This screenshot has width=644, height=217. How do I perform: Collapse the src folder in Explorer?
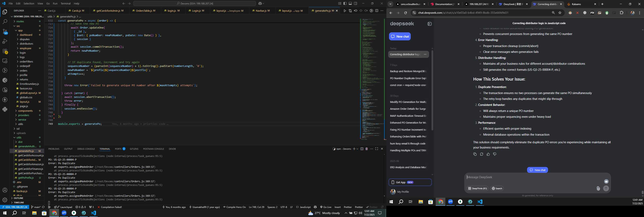pyautogui.click(x=18, y=26)
